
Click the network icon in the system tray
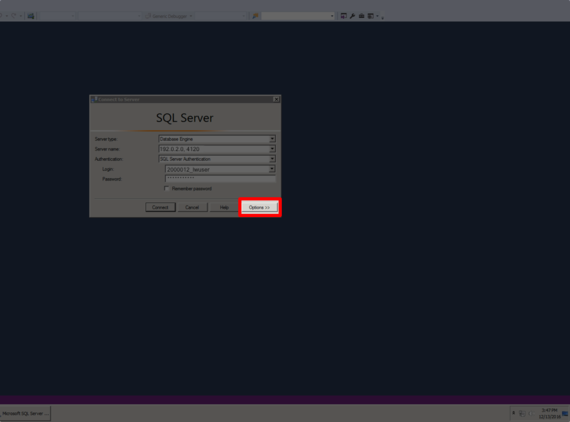(522, 413)
